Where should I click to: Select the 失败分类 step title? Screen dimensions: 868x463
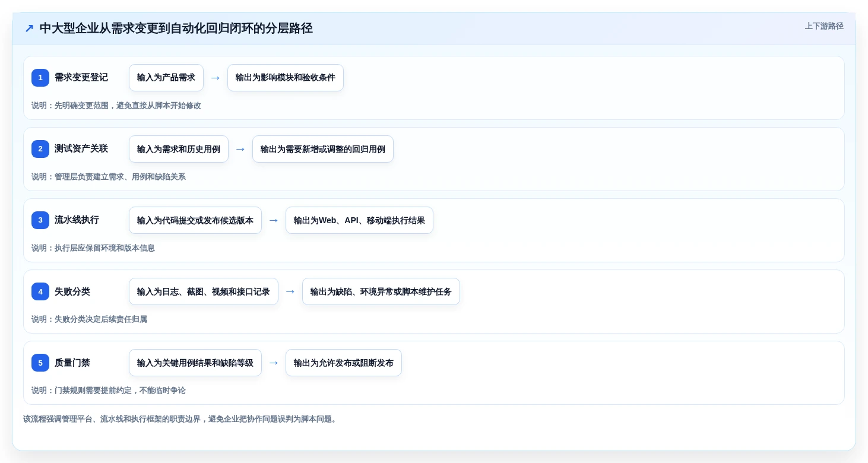click(x=72, y=291)
